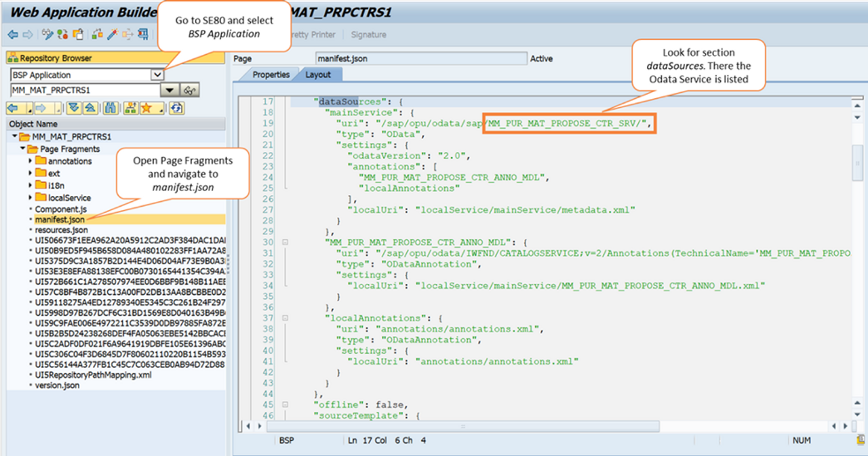
Task: Click the Page field showing manifest.json
Action: (421, 59)
